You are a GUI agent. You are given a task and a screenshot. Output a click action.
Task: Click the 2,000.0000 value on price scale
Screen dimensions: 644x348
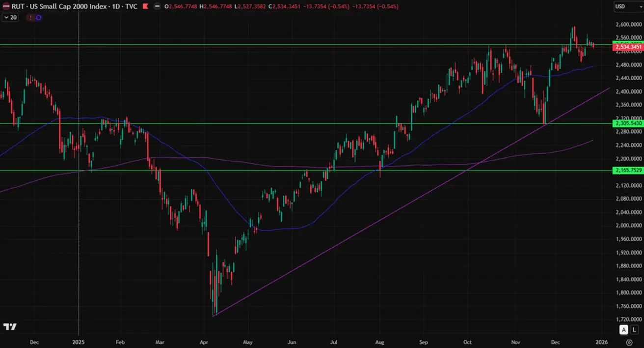coord(628,226)
